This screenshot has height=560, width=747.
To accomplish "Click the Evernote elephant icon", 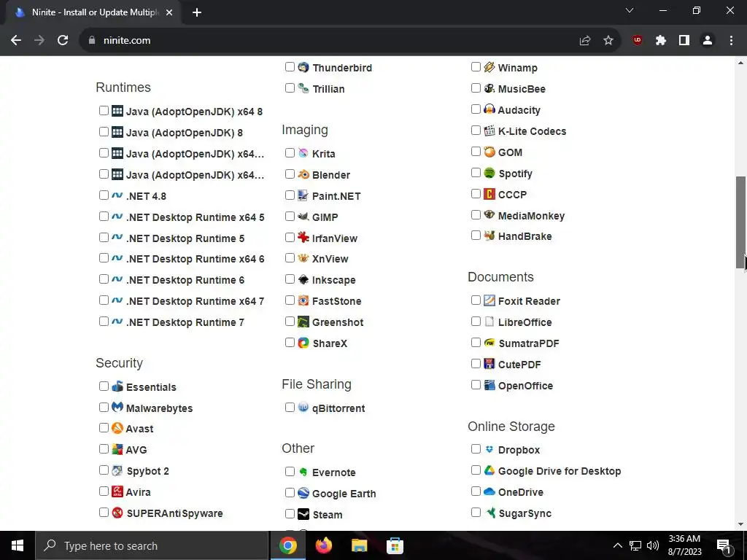I will tap(303, 472).
